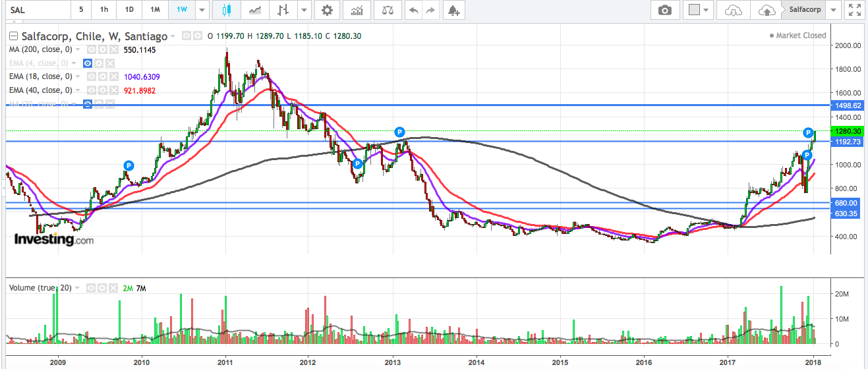Open chart properties gear in top toolbar
868x369 pixels.
coord(327,10)
